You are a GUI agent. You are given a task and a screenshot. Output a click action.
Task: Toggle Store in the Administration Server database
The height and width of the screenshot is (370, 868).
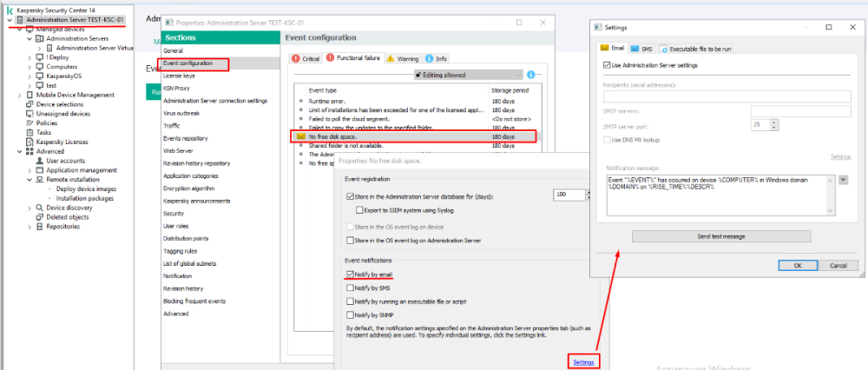[x=349, y=196]
